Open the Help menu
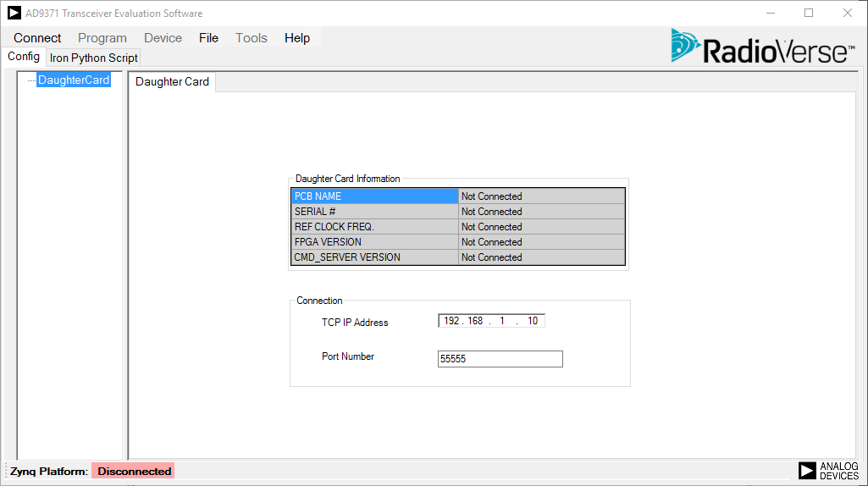Viewport: 868px width, 486px height. click(x=297, y=38)
